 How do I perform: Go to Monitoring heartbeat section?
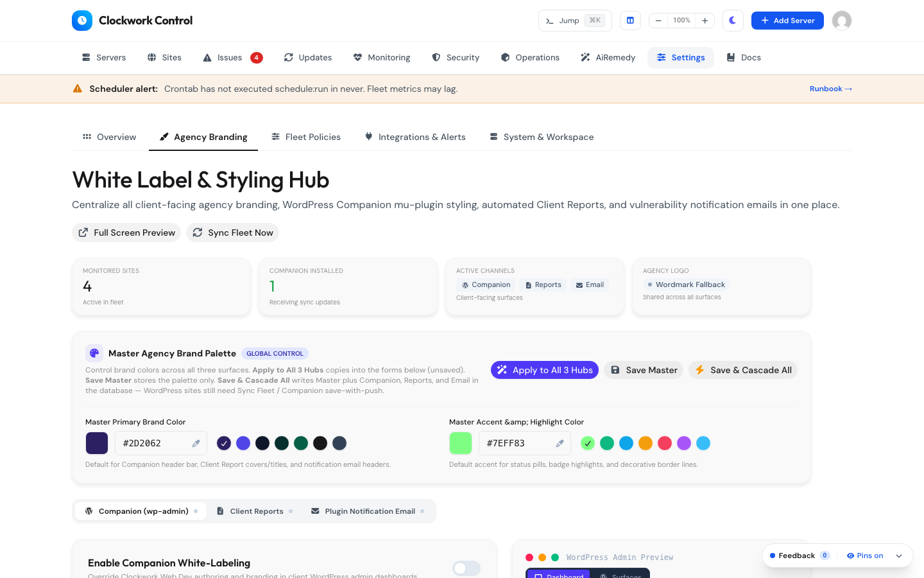[x=382, y=58]
